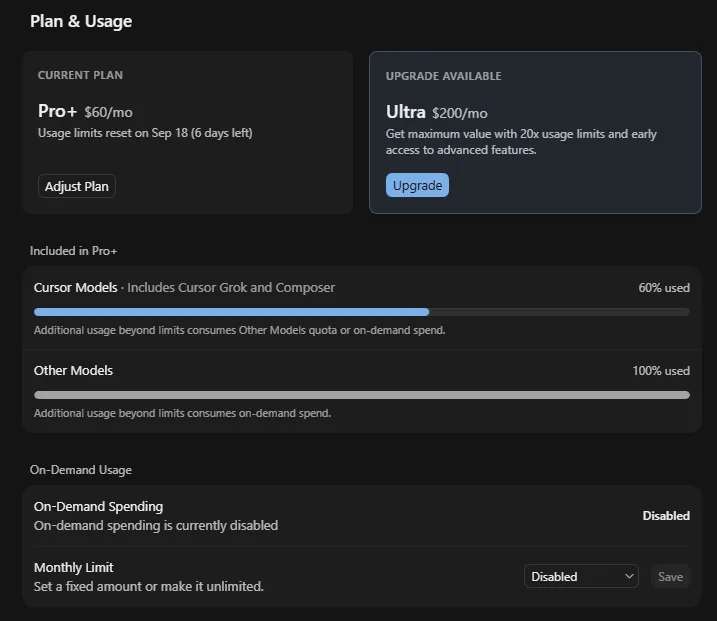
Task: Click the 20x usage limits description
Action: point(521,142)
